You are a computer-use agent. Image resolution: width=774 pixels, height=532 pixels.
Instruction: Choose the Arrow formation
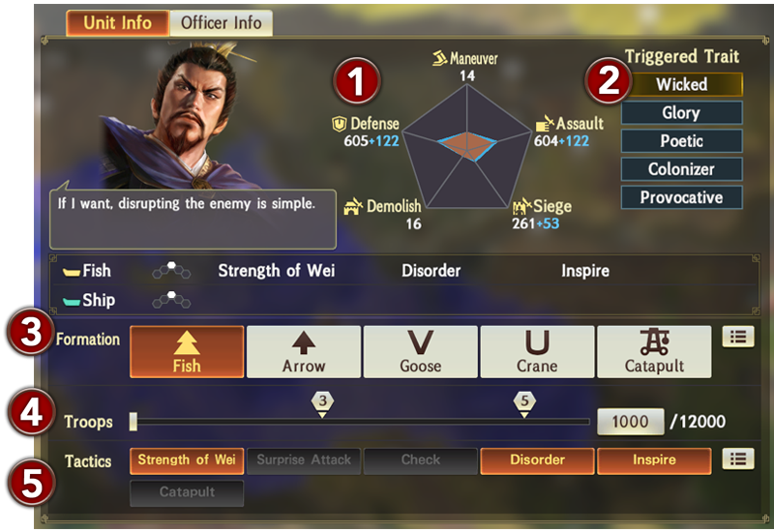pyautogui.click(x=304, y=352)
